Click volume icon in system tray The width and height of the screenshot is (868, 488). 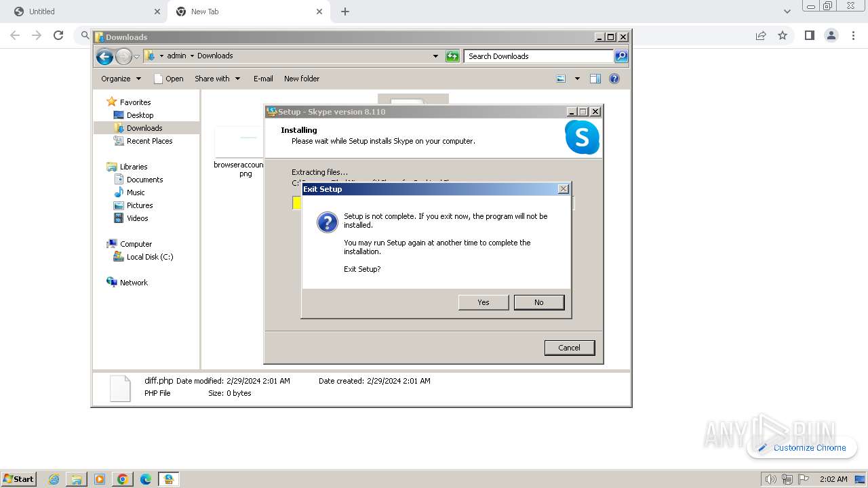click(770, 479)
